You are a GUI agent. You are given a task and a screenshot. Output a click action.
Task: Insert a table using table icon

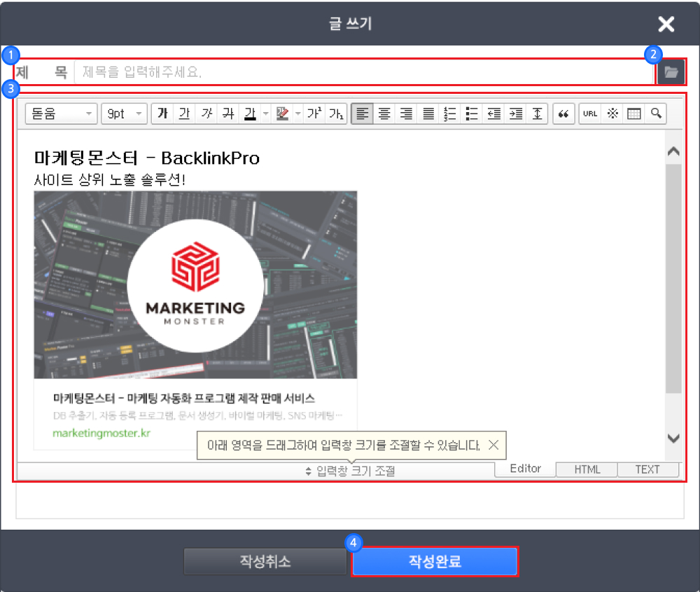(634, 113)
